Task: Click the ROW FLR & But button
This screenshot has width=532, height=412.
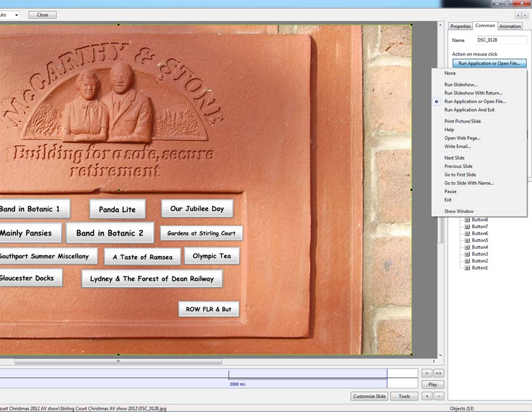Action: 209,309
